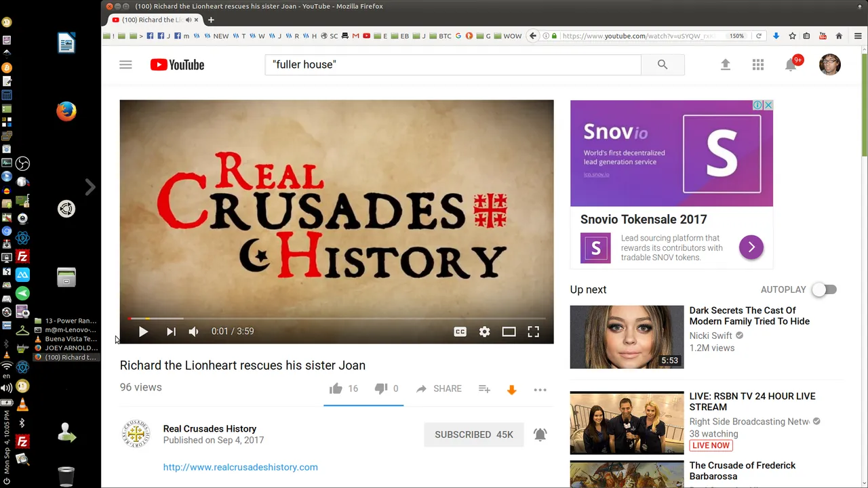The width and height of the screenshot is (868, 488).
Task: Open the realcrusadeshistory.com link
Action: [x=240, y=467]
